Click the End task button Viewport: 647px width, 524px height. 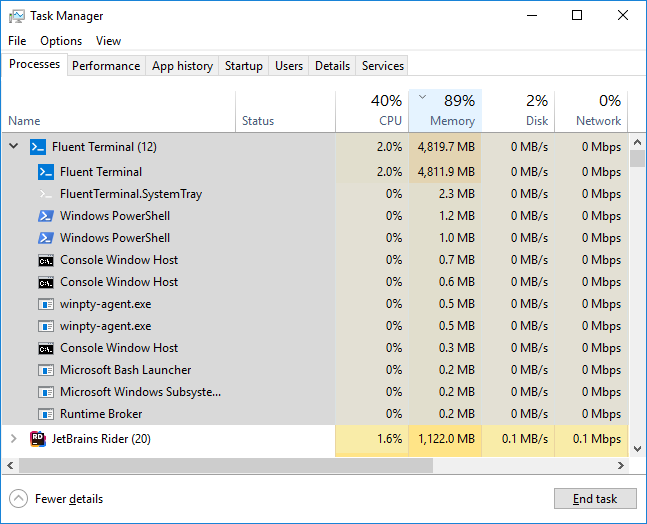point(595,499)
